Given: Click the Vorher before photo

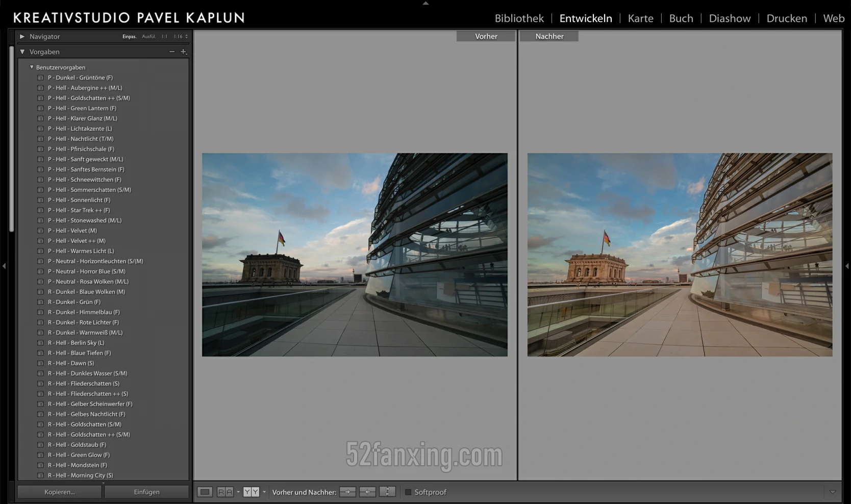Looking at the screenshot, I should pos(355,255).
